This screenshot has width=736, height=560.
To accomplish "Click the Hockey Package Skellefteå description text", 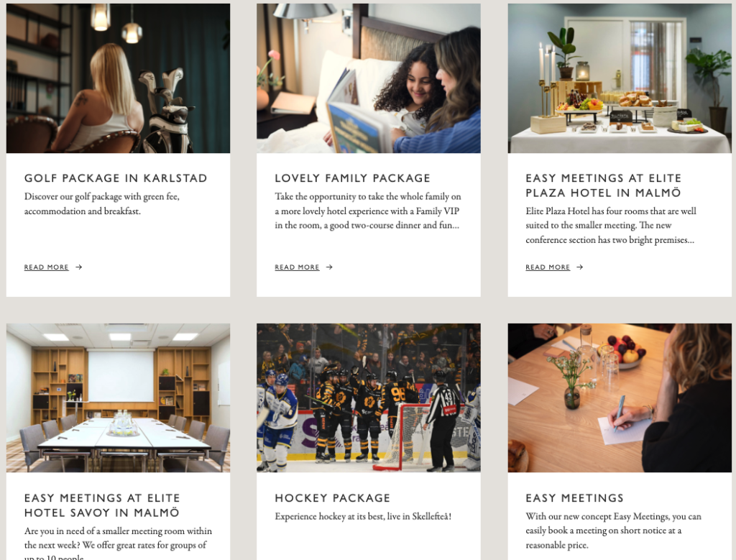I will [x=363, y=516].
